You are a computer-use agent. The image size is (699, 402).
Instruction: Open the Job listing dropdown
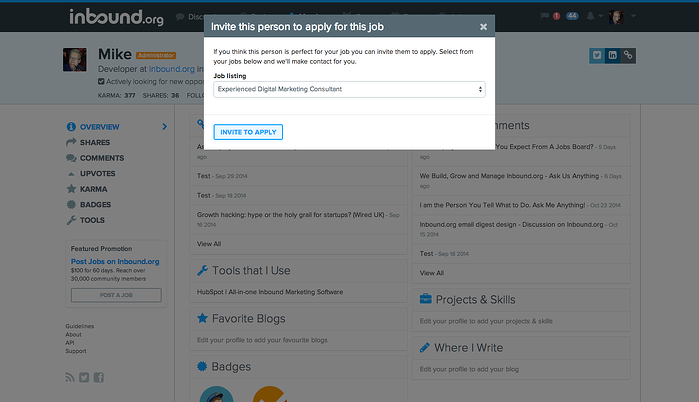click(349, 89)
